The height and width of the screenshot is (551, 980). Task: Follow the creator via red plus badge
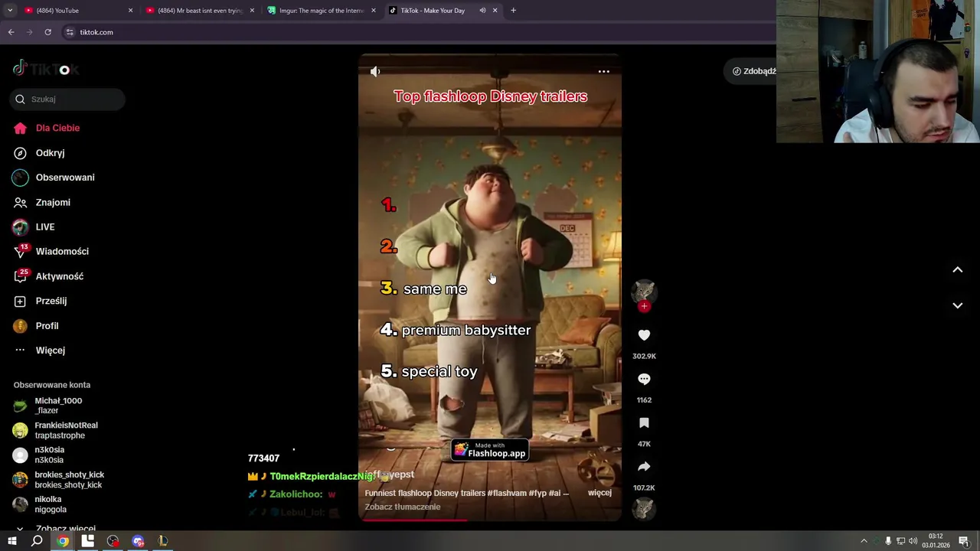pos(644,306)
